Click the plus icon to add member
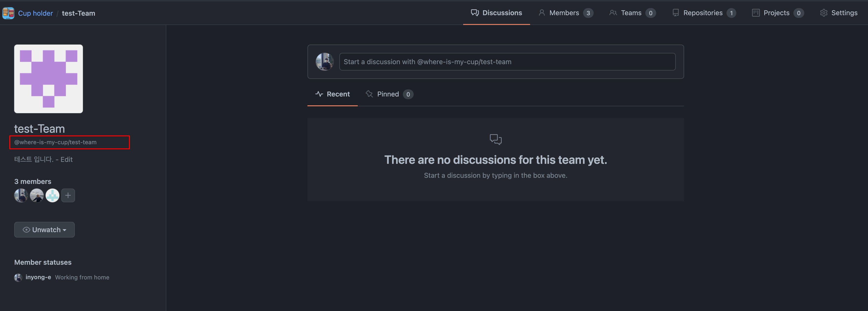The width and height of the screenshot is (868, 311). click(x=68, y=195)
